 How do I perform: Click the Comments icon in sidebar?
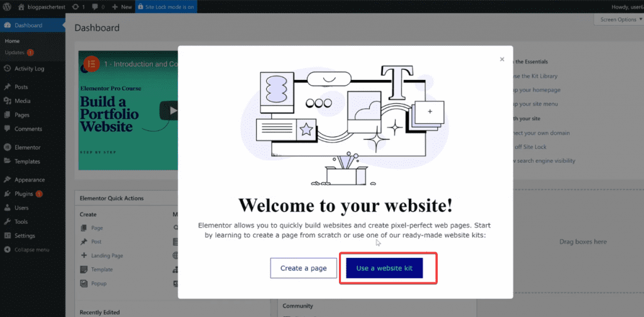7,129
